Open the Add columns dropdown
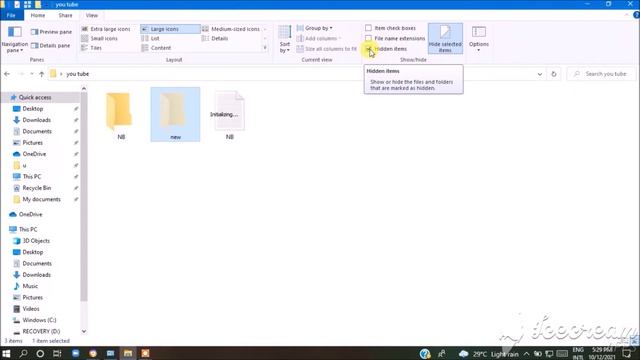This screenshot has width=640, height=360. (319, 38)
